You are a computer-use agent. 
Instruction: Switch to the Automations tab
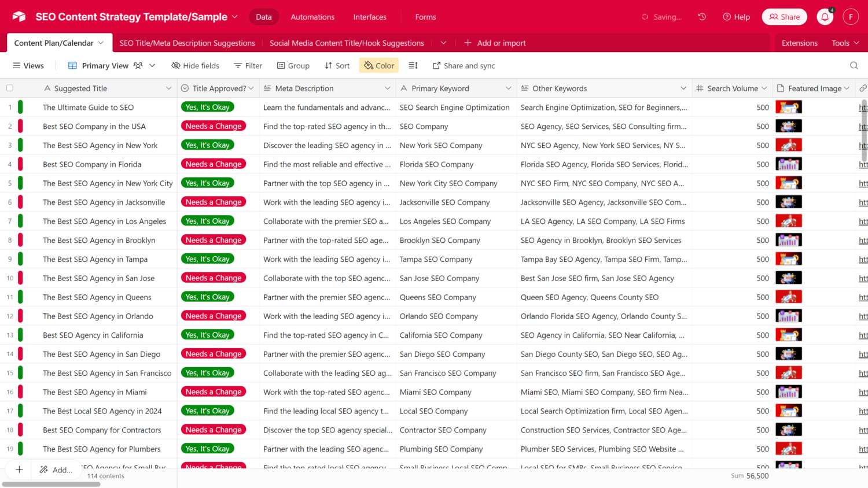coord(312,17)
